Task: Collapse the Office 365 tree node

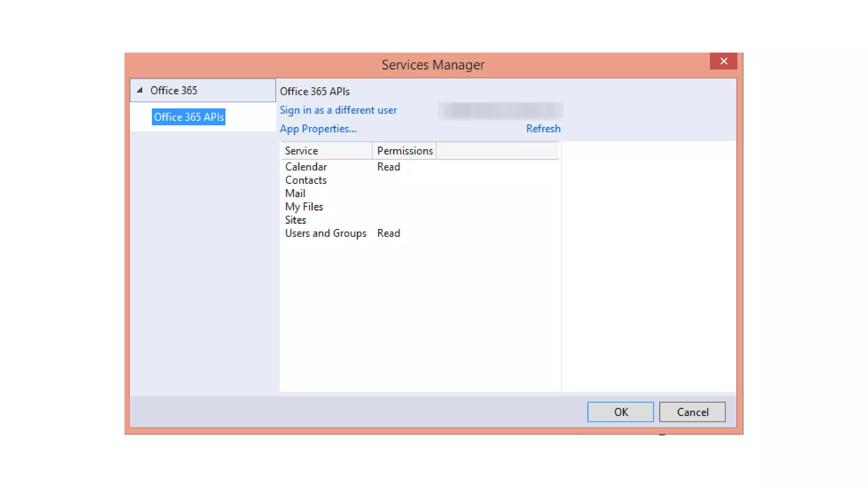Action: pyautogui.click(x=139, y=90)
